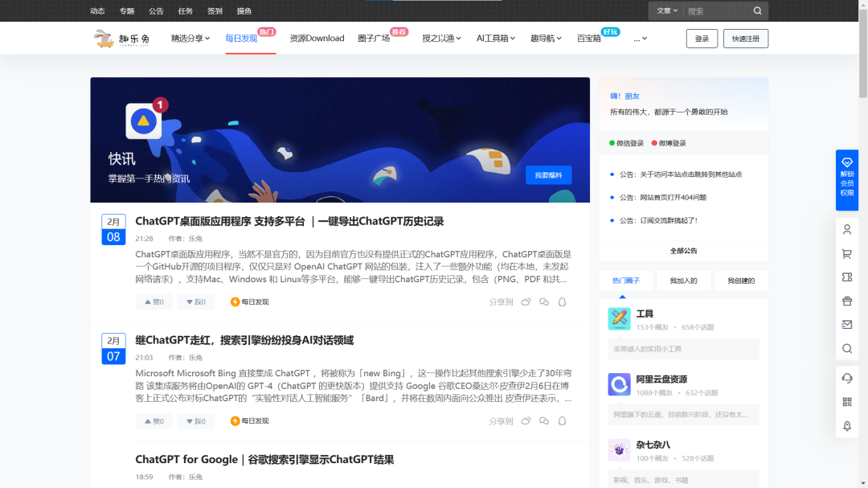Click the 快速注册 register button
The width and height of the screenshot is (868, 488).
746,39
